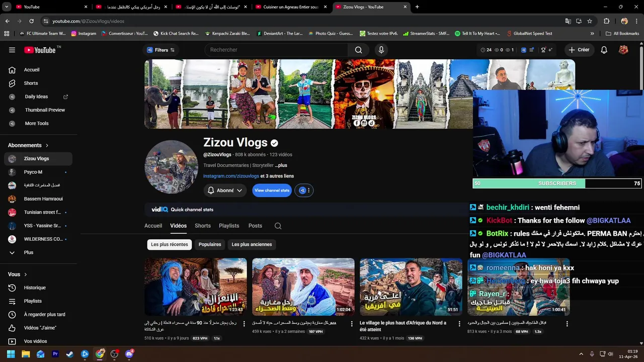Click the install app icon in address bar

point(579,21)
